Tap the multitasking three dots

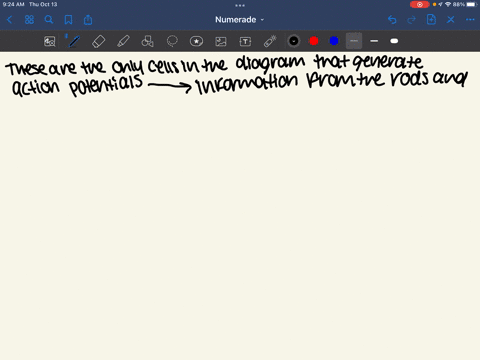[240, 5]
